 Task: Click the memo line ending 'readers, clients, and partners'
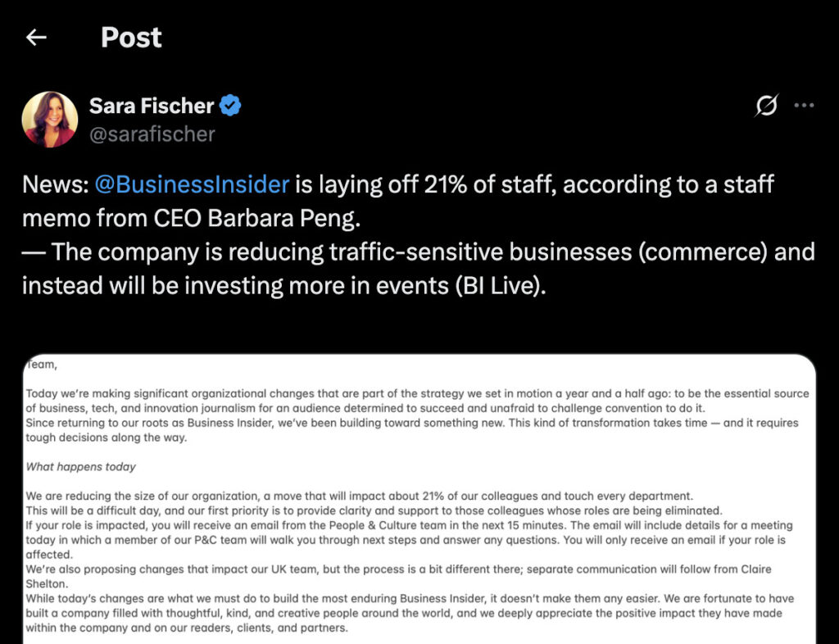point(187,628)
